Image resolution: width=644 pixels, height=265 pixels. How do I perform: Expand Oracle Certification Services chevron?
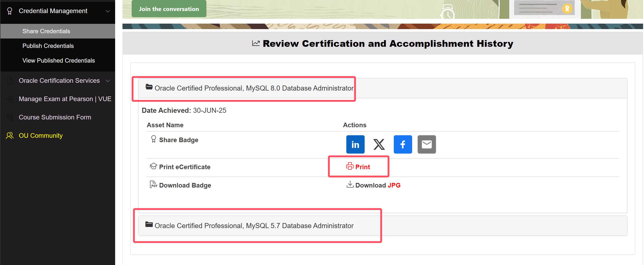108,81
